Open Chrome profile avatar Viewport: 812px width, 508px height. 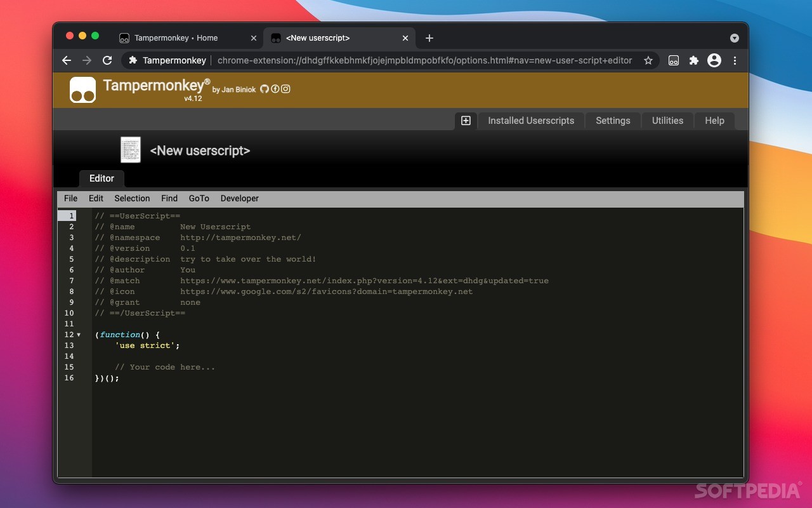click(x=714, y=60)
